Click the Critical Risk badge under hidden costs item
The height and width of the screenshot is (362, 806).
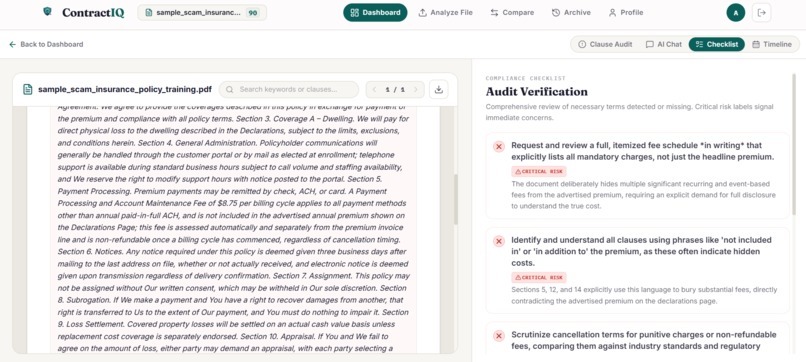pyautogui.click(x=539, y=278)
